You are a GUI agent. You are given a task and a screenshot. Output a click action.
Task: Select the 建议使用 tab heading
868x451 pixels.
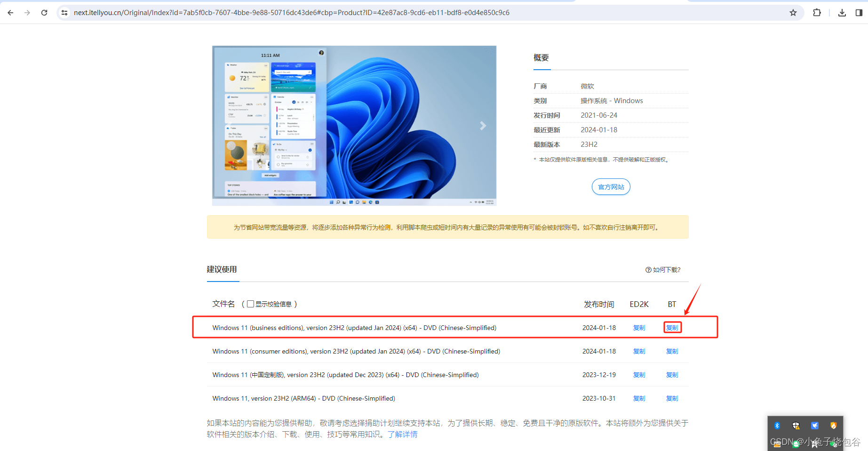point(222,269)
